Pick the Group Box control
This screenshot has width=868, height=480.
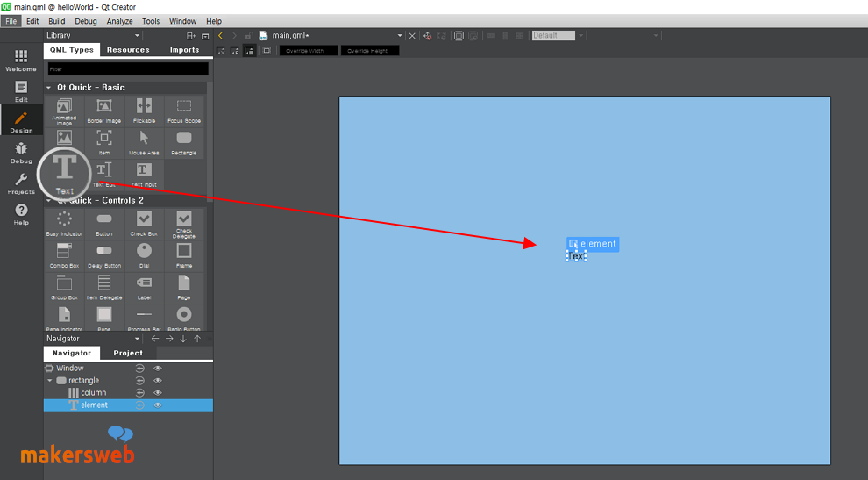(x=64, y=288)
